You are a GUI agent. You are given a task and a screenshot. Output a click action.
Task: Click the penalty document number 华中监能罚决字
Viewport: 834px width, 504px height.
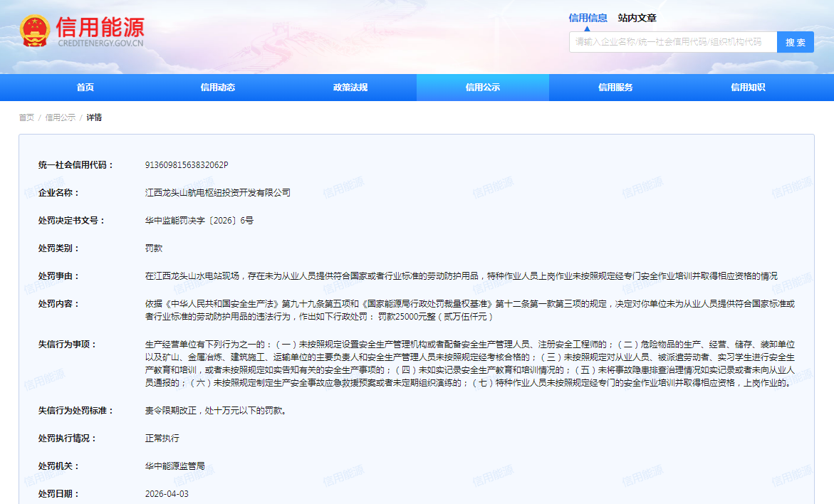point(199,221)
